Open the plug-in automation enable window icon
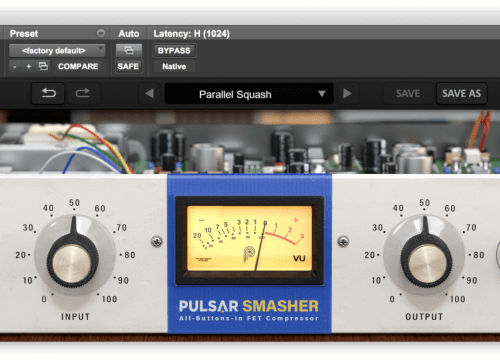This screenshot has width=500, height=360. [x=129, y=51]
